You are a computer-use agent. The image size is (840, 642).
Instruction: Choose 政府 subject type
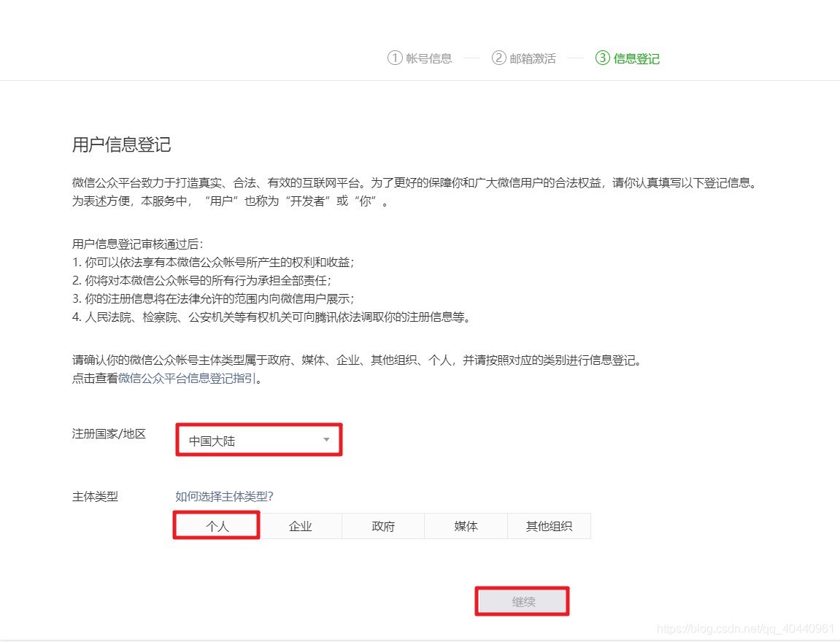[x=383, y=526]
